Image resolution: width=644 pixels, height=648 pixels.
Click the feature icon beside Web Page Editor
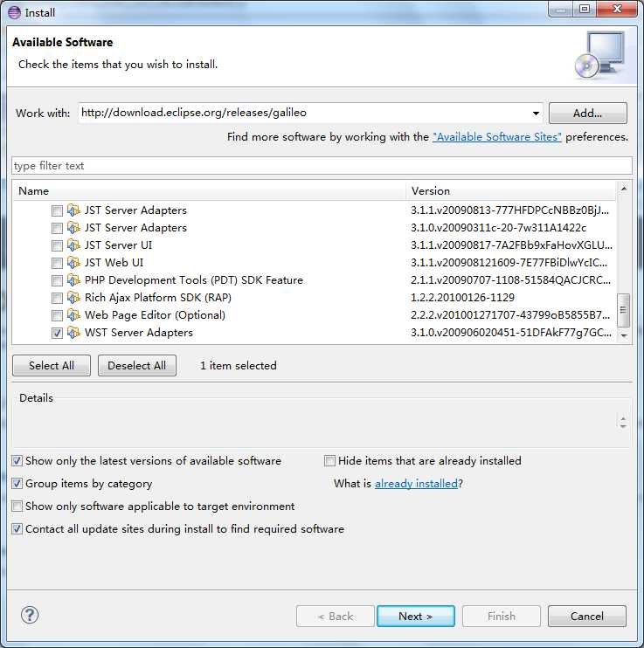[73, 315]
